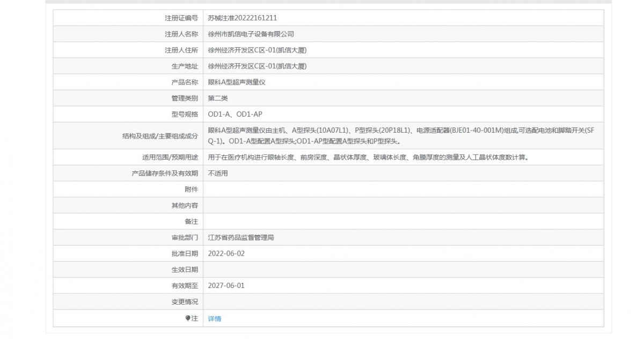Open the 详情 link

pos(214,319)
